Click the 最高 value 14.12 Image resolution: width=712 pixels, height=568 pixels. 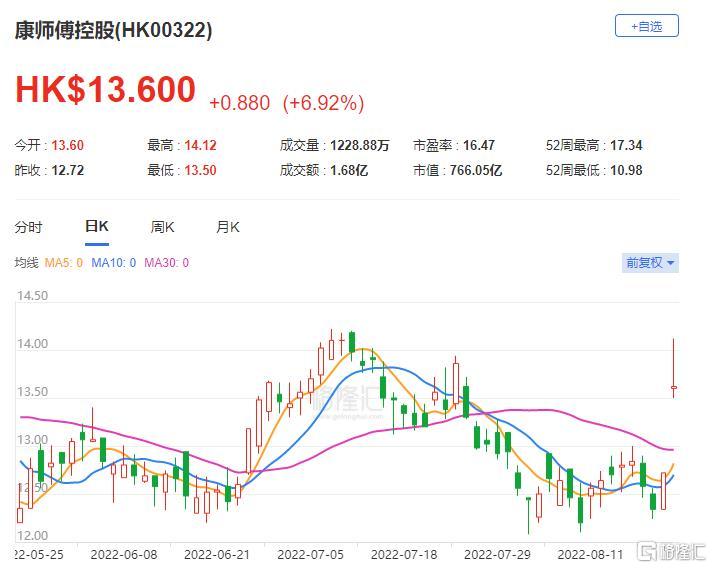point(200,145)
